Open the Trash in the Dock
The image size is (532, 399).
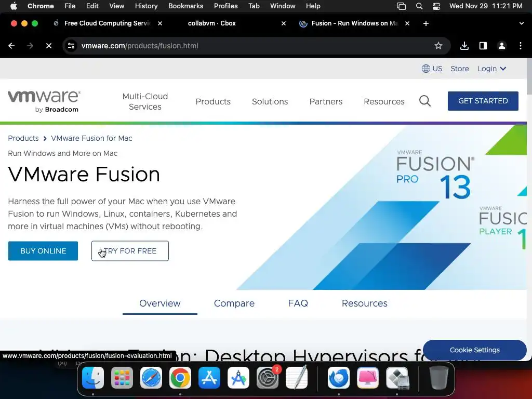439,377
